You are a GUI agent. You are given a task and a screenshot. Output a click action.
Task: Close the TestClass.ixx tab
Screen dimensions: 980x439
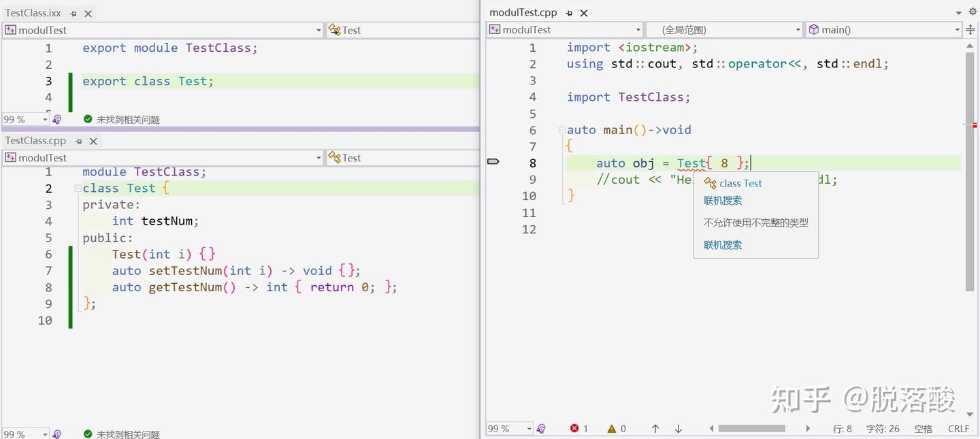(x=88, y=14)
